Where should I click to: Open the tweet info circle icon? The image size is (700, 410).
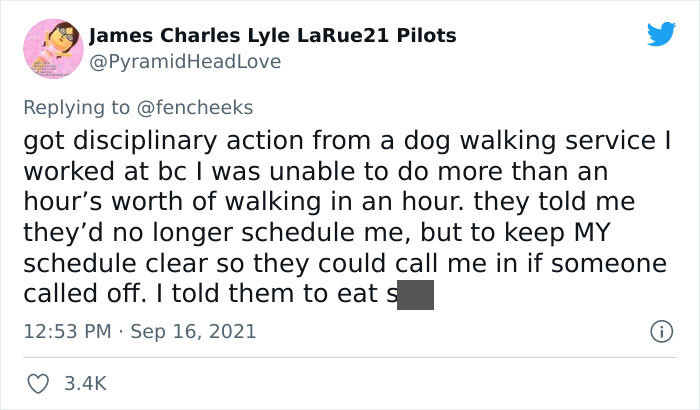click(661, 332)
